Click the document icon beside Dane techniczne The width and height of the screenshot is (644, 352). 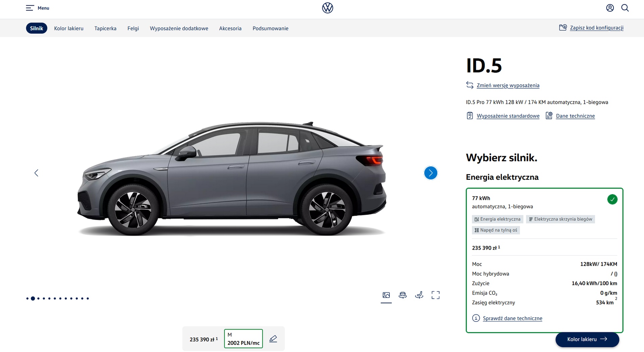click(x=549, y=116)
